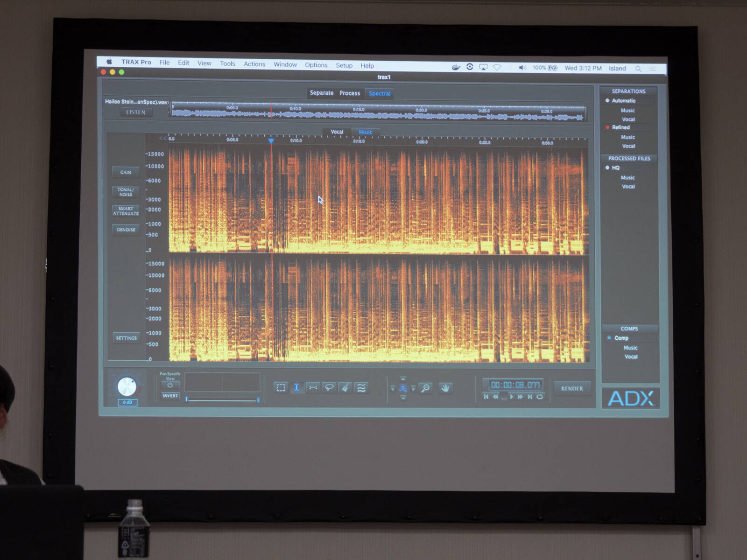Select Music under Automatic separation
This screenshot has width=747, height=560.
click(x=627, y=111)
